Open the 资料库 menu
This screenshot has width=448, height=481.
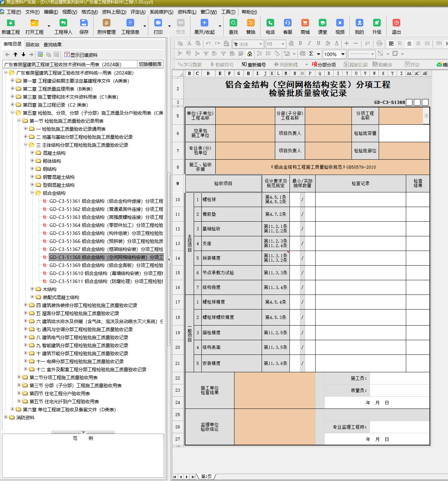tap(187, 12)
